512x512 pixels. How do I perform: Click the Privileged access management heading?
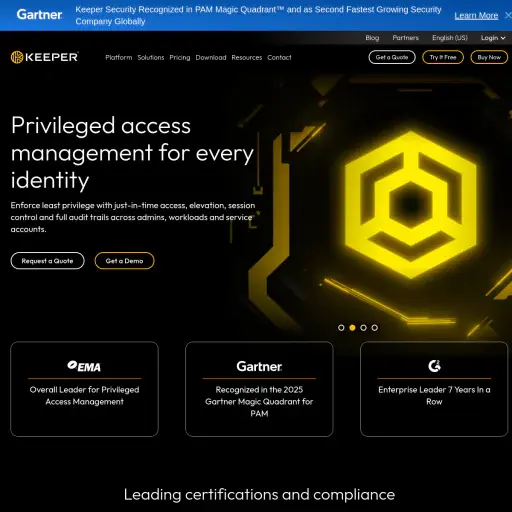click(133, 153)
